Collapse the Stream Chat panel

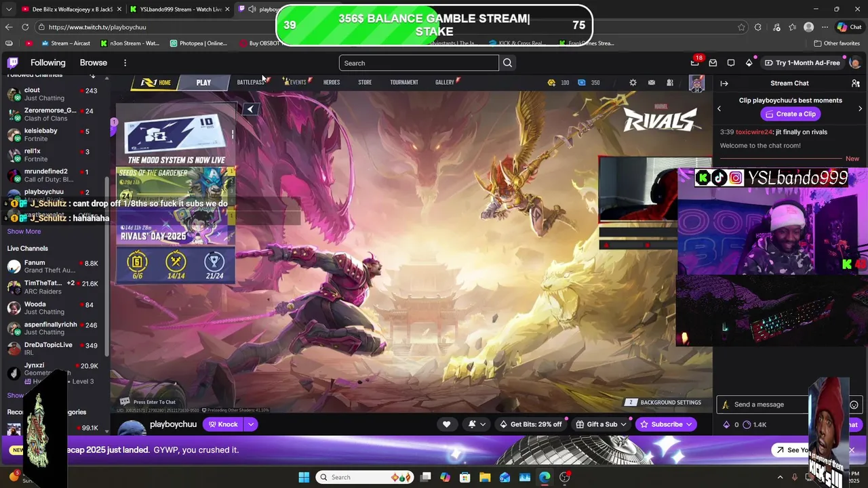pyautogui.click(x=724, y=83)
